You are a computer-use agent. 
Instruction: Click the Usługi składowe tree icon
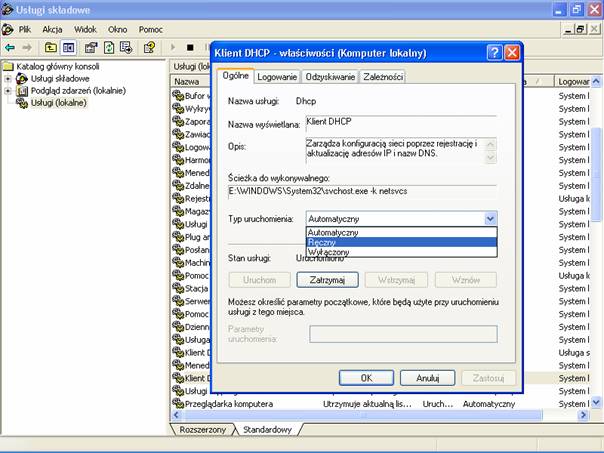click(x=22, y=79)
